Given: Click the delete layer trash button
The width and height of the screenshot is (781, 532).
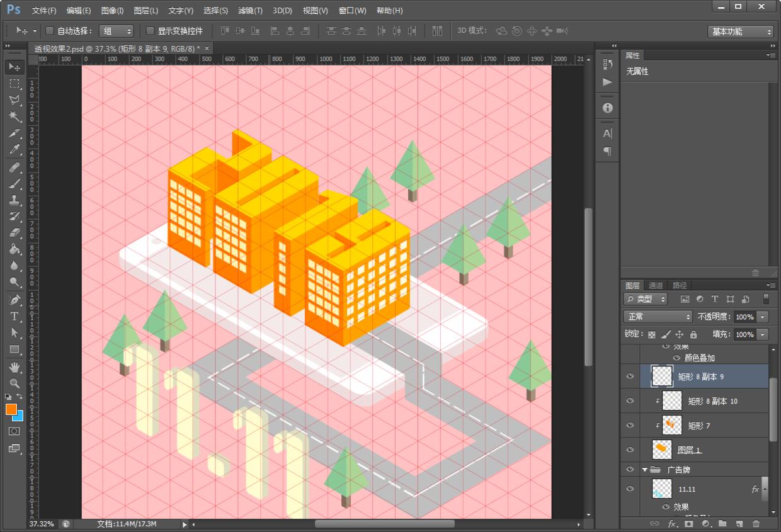Looking at the screenshot, I should pos(756,523).
